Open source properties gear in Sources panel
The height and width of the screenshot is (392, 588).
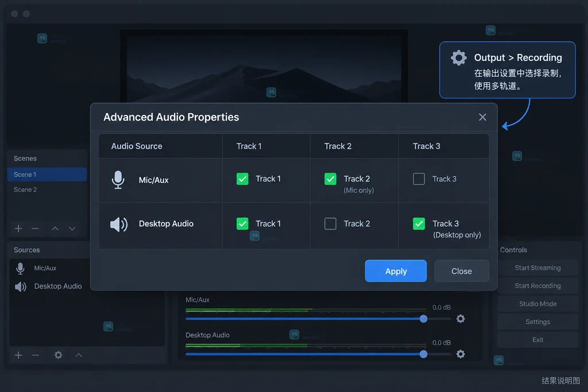tap(58, 355)
